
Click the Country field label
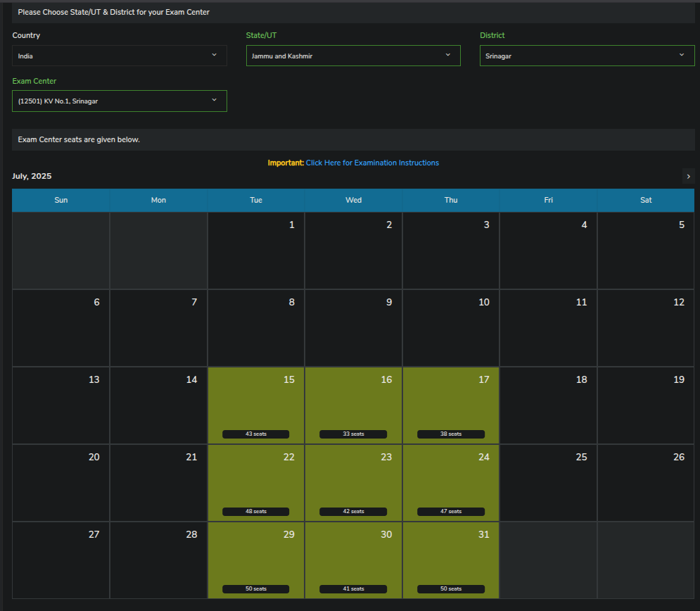click(26, 35)
